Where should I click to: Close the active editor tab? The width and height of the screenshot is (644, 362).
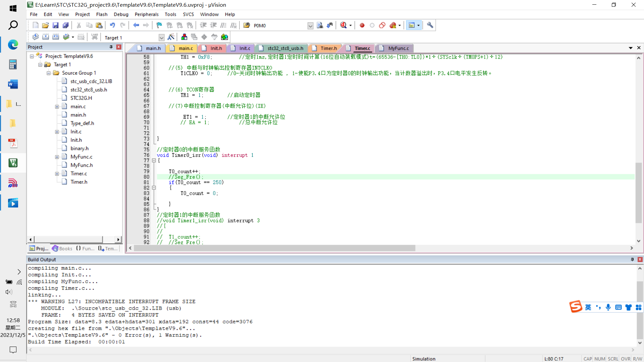tap(639, 48)
